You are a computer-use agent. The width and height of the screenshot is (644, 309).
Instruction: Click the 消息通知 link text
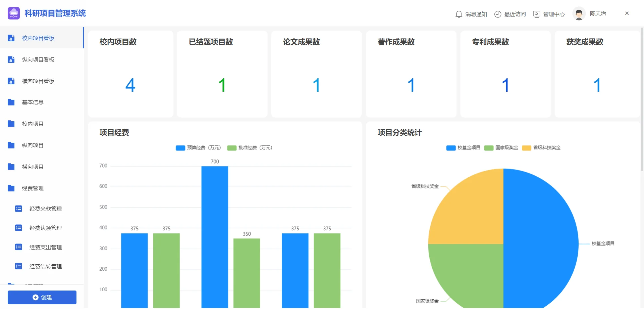pos(476,14)
